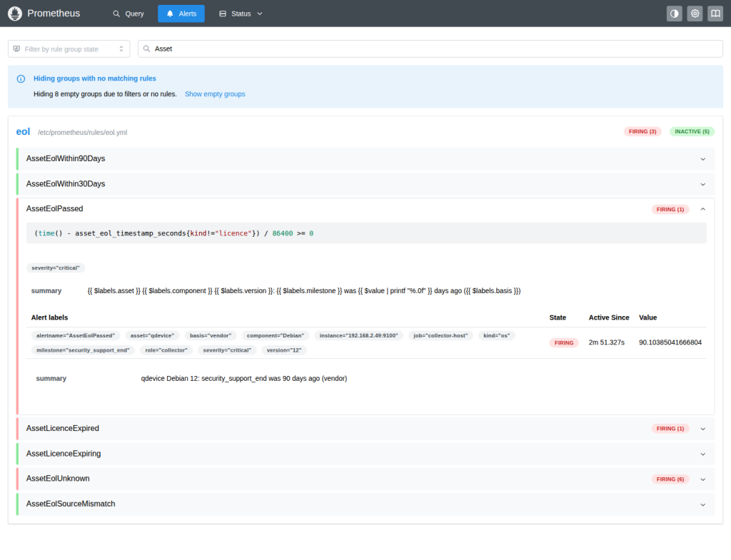
Task: Open the documentation book icon
Action: pos(715,14)
